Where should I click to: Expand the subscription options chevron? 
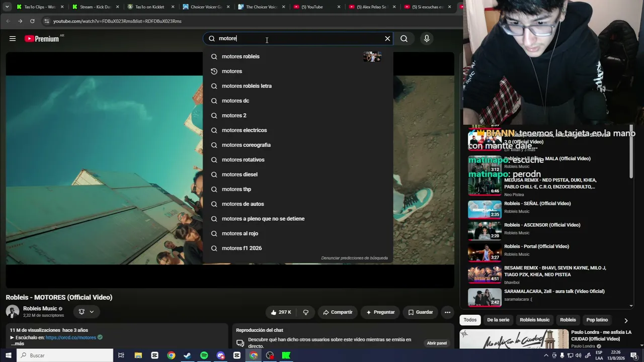click(x=92, y=312)
